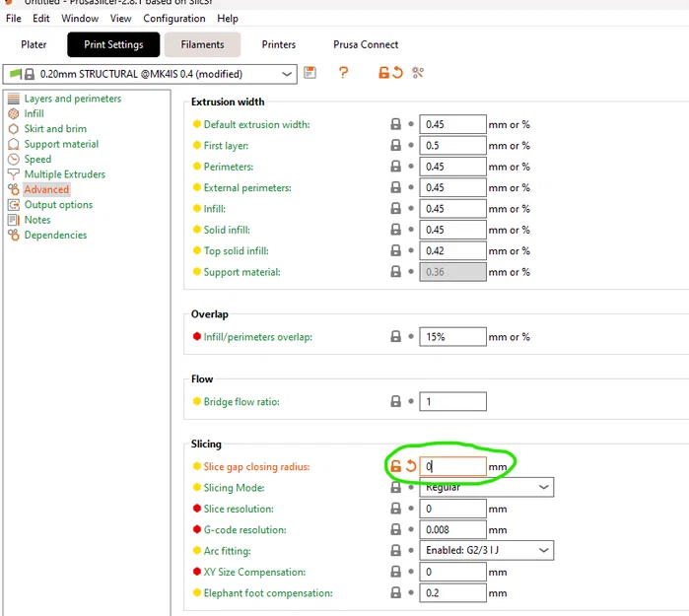Click the Default extrusion width input field
Viewport: 689px width, 616px height.
click(453, 124)
